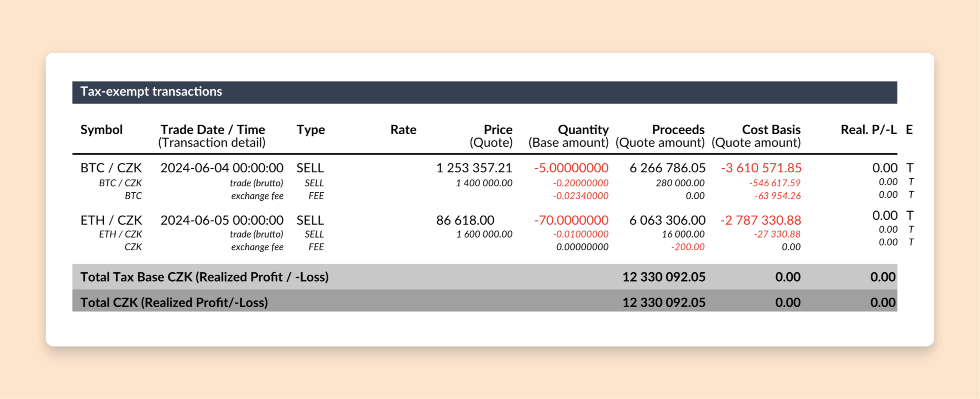Click the Tax-exempt transactions header bar
Screen dimensions: 980x399
tap(484, 92)
